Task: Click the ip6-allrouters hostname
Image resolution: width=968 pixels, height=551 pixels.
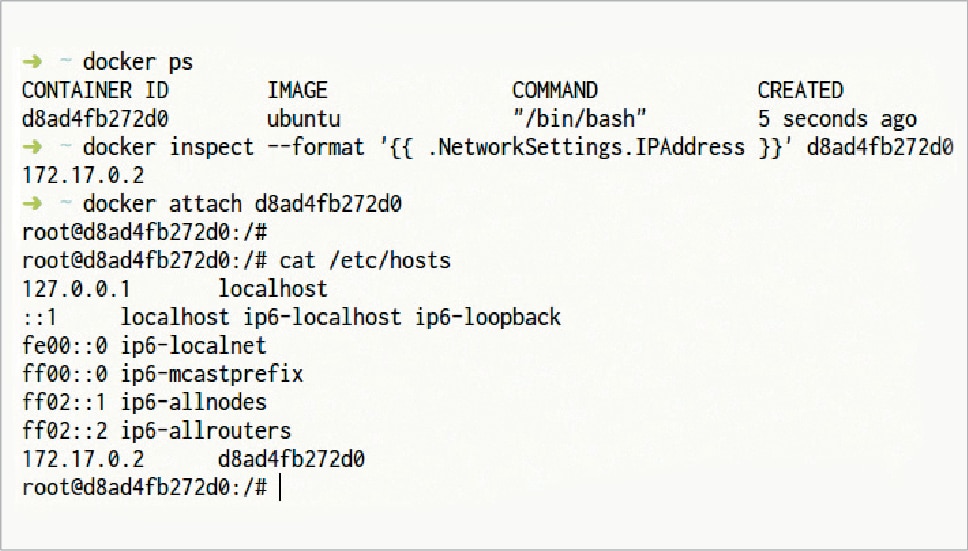Action: [x=205, y=431]
